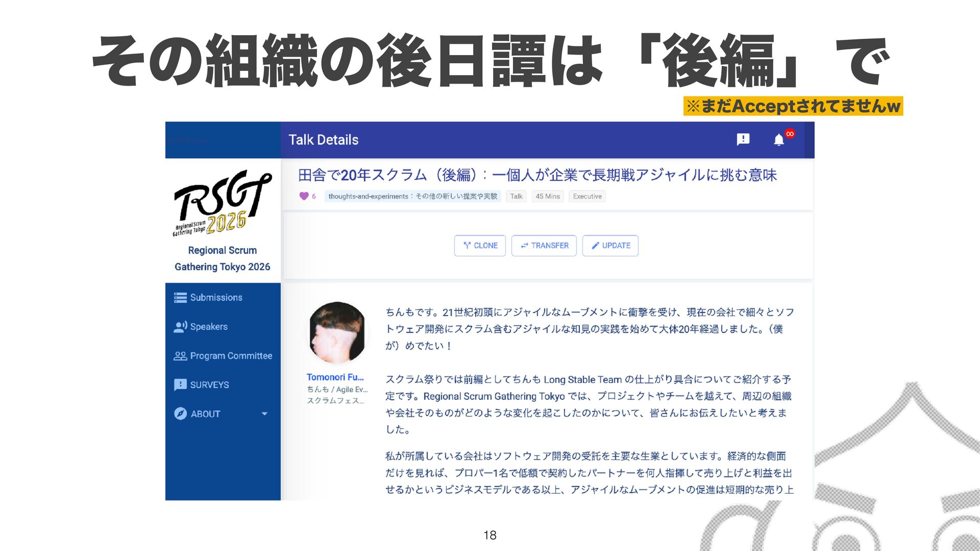980x551 pixels.
Task: Click the Program Committee people icon
Action: point(180,356)
